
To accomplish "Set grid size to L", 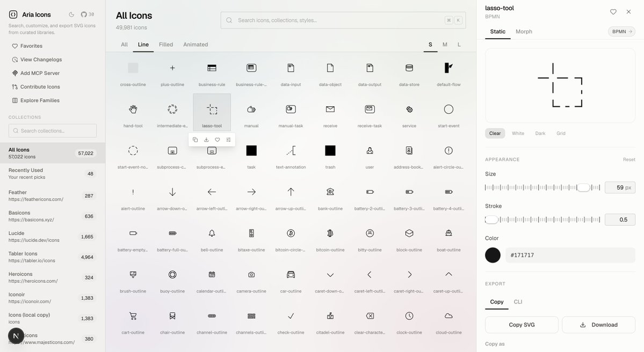I will 459,45.
